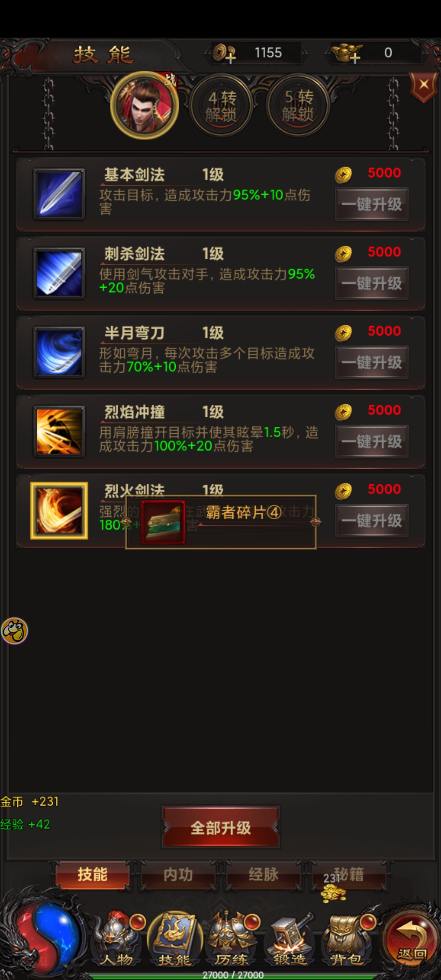
Task: Tap the 4转解锁 locked character slot
Action: (x=222, y=106)
